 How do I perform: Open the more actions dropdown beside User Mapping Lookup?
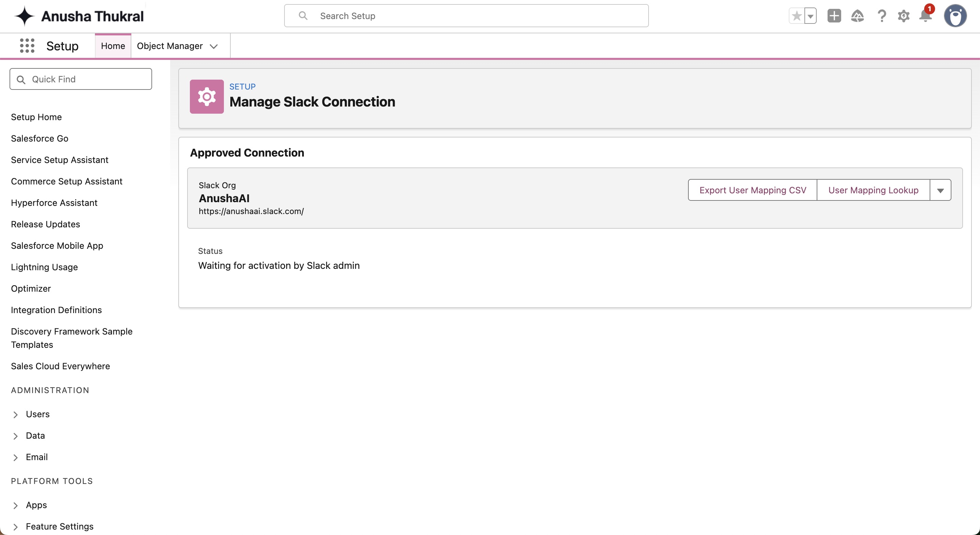pyautogui.click(x=941, y=190)
